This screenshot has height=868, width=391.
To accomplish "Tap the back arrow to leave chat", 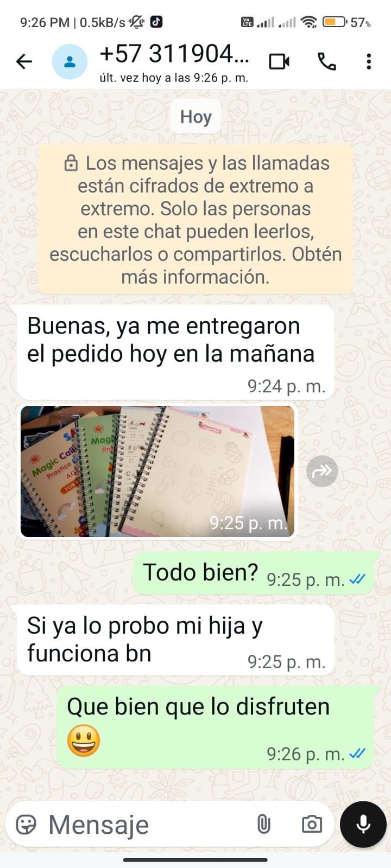I will tap(24, 62).
